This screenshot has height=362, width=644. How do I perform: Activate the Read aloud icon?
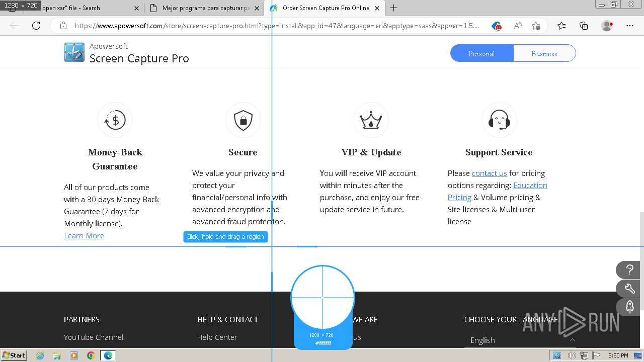point(517,26)
